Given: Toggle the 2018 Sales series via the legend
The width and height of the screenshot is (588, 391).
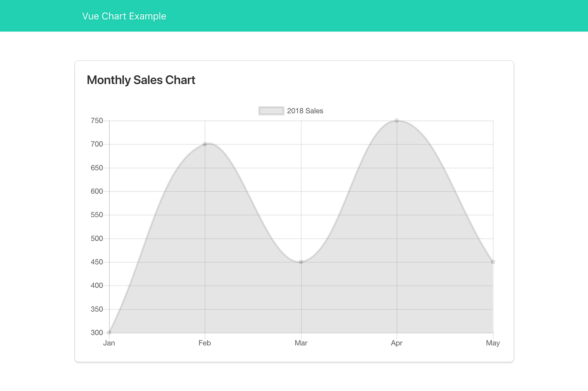Looking at the screenshot, I should click(291, 110).
